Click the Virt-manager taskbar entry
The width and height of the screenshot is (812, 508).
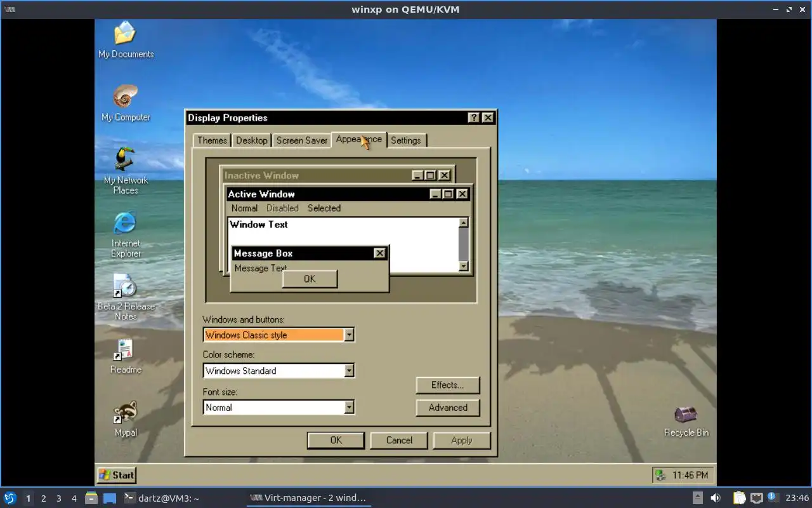[x=308, y=498]
